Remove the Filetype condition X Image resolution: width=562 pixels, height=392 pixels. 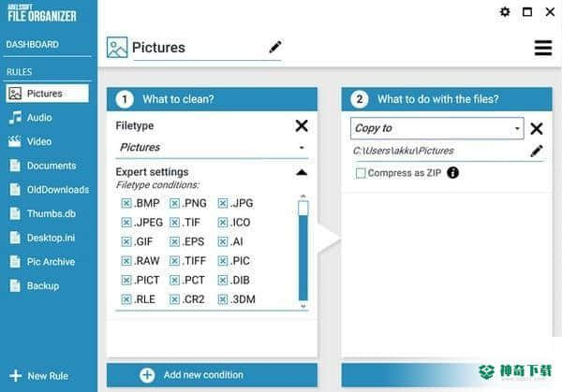[302, 125]
